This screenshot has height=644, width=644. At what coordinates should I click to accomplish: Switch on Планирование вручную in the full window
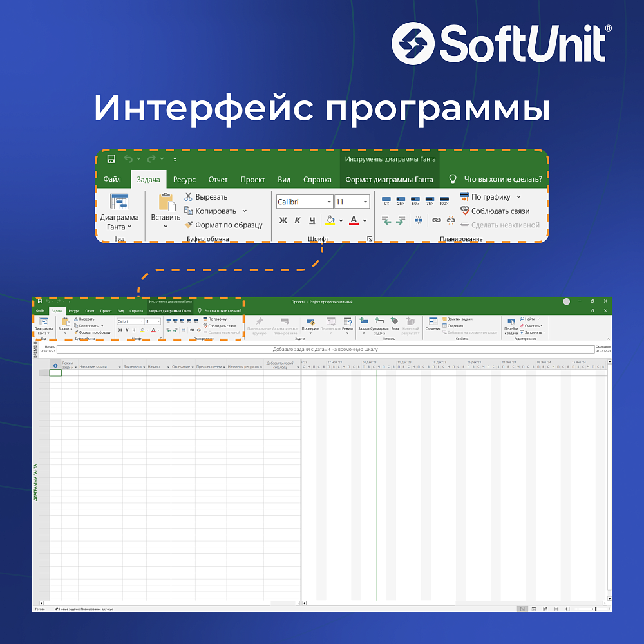point(259,325)
